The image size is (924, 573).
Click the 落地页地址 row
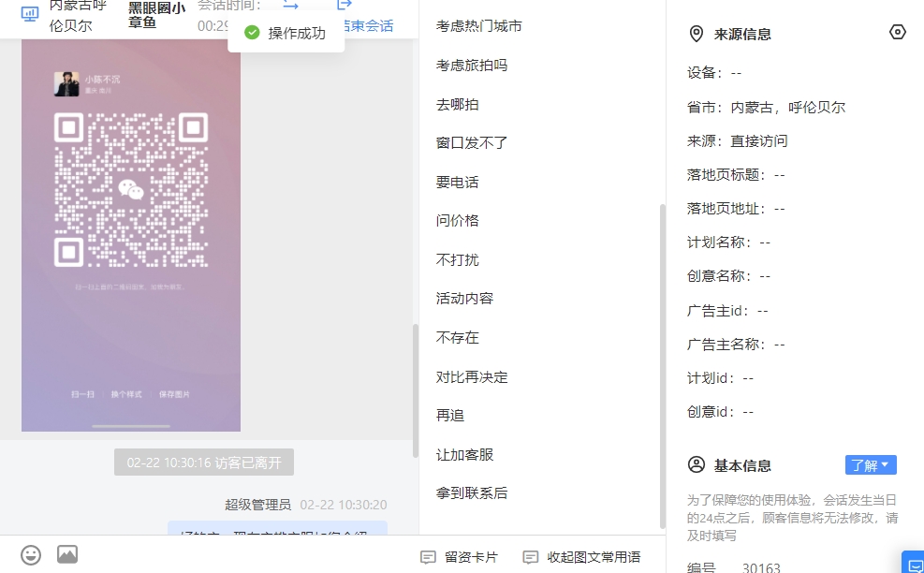click(736, 208)
